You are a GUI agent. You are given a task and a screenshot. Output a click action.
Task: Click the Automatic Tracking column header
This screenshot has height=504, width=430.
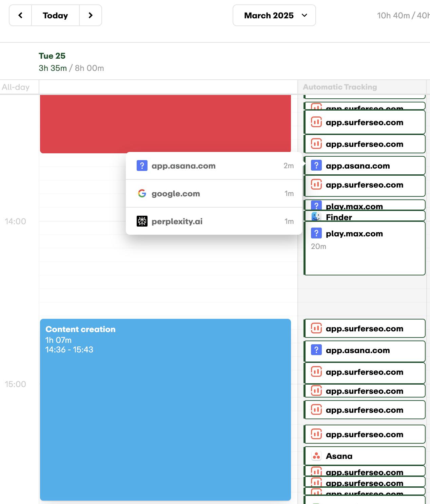340,87
